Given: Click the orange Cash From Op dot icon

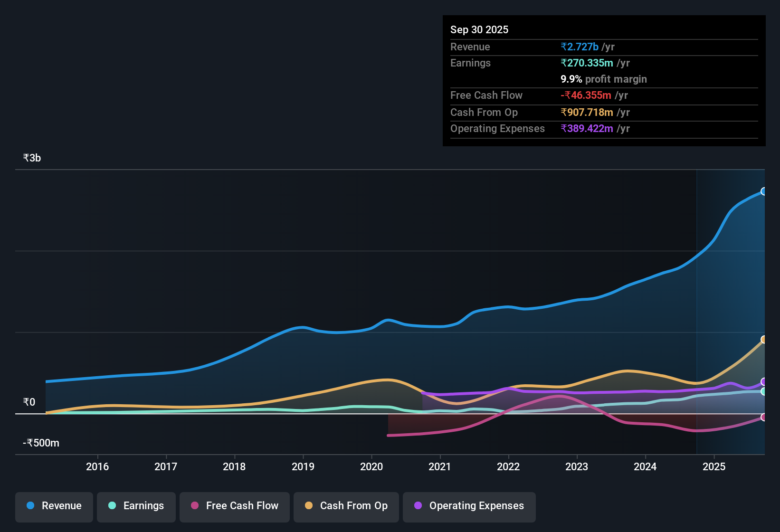Looking at the screenshot, I should (x=308, y=505).
